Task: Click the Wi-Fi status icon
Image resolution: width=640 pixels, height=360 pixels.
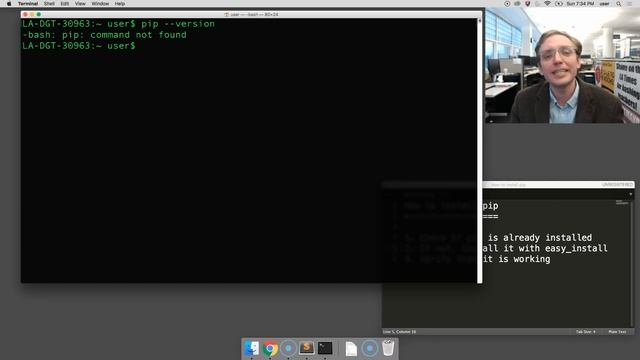Action: (547, 4)
